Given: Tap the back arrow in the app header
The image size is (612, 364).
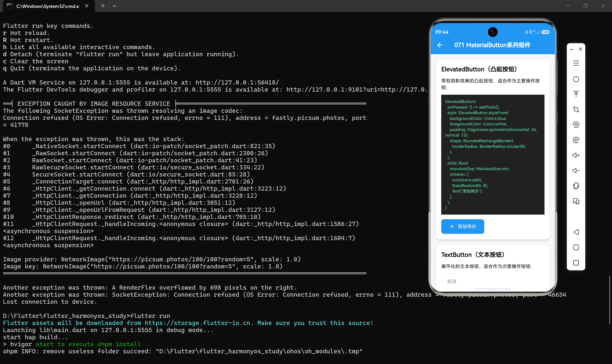Looking at the screenshot, I should (440, 45).
